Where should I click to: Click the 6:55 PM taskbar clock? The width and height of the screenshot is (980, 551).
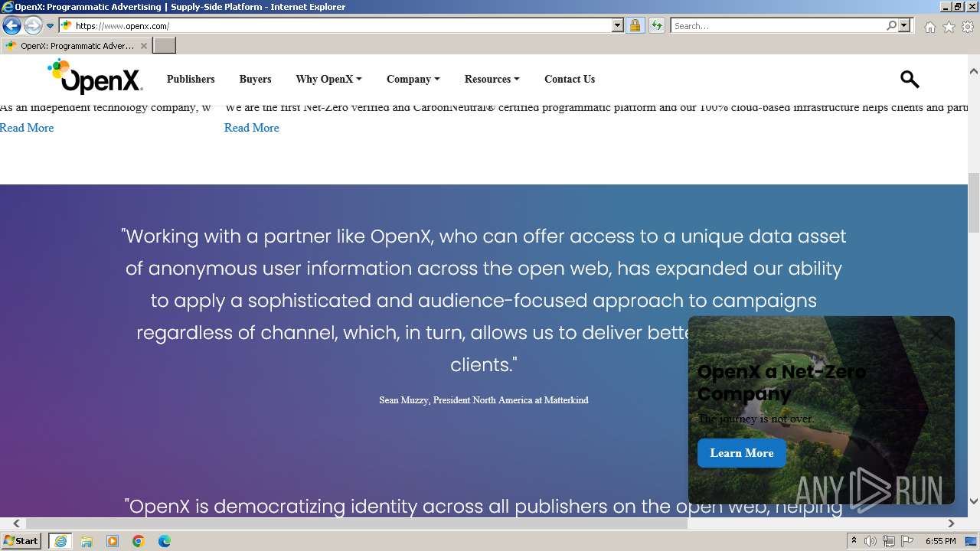click(x=940, y=541)
